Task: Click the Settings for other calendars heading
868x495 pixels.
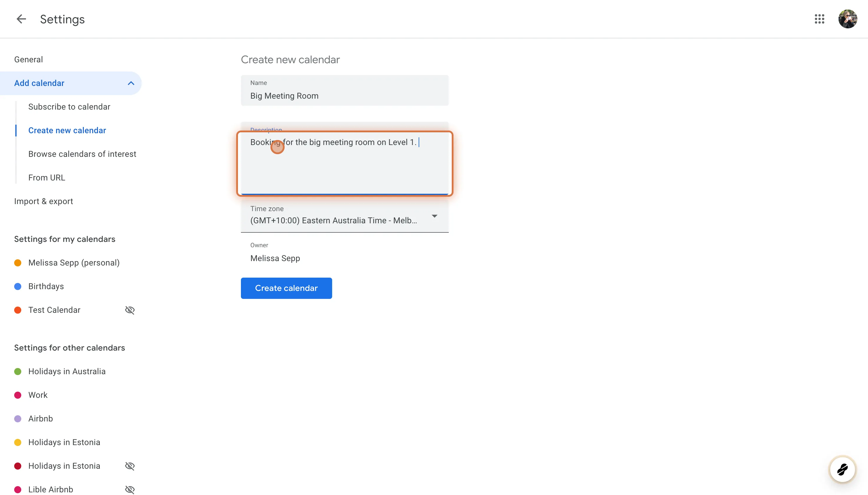Action: point(70,348)
